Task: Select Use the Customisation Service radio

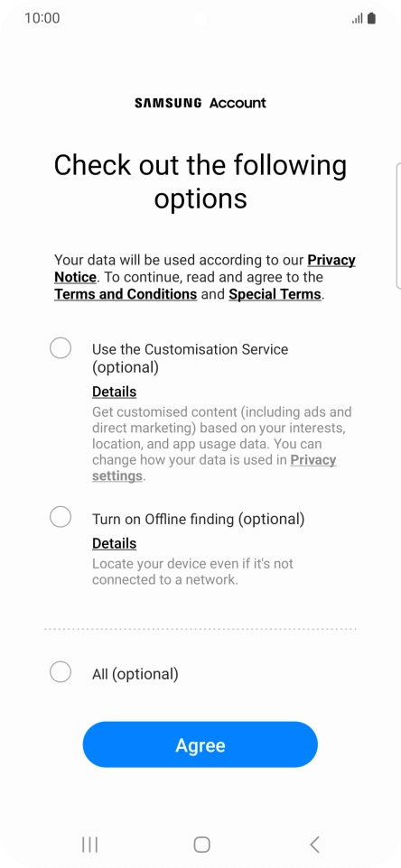Action: 61,348
